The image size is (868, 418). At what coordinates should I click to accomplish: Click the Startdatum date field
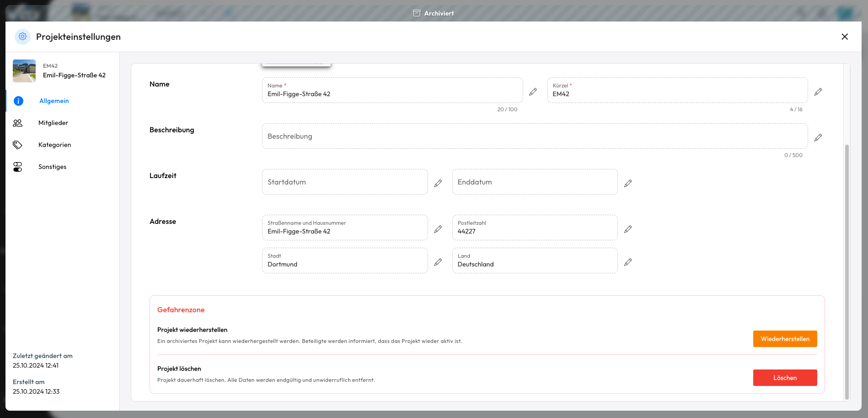pyautogui.click(x=344, y=182)
